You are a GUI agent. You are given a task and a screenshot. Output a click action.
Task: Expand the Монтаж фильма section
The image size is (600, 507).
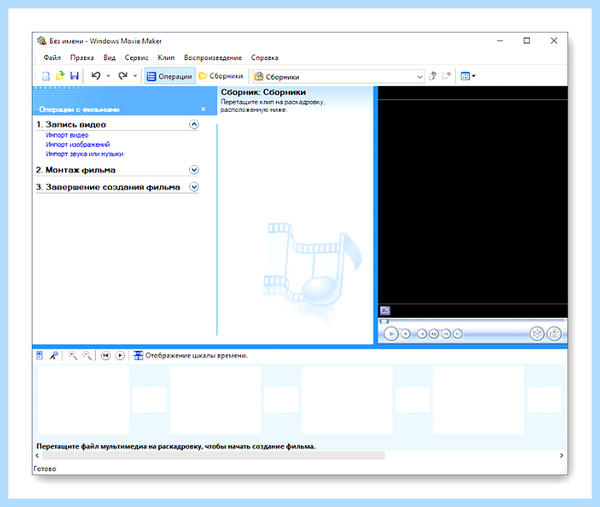[x=194, y=170]
